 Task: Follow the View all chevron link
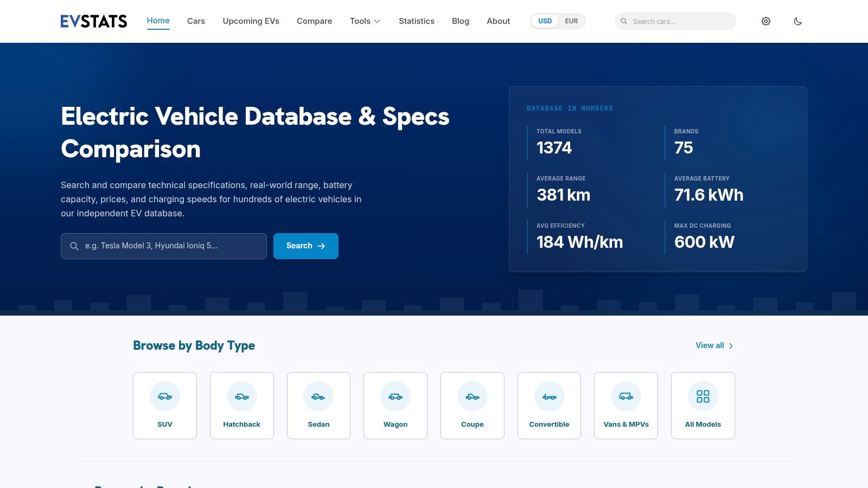(x=714, y=345)
